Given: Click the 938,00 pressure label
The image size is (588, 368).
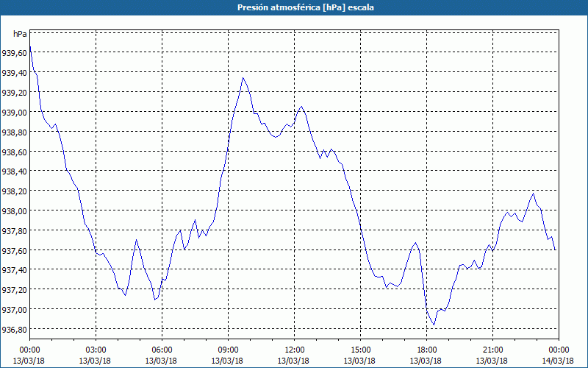Looking at the screenshot, I should [14, 210].
